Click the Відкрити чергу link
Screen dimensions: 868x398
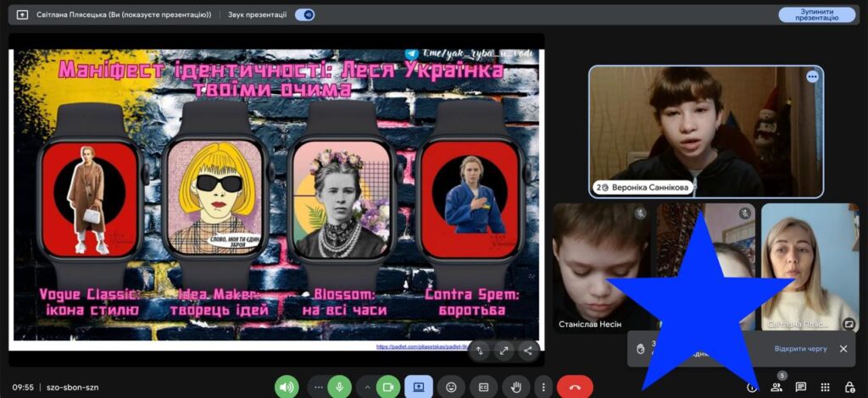[x=799, y=349]
